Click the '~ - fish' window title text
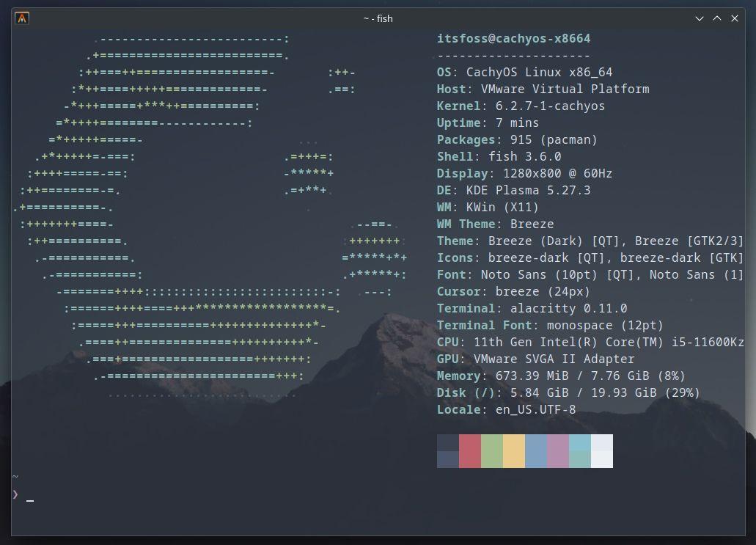Image resolution: width=756 pixels, height=545 pixels. [x=378, y=18]
